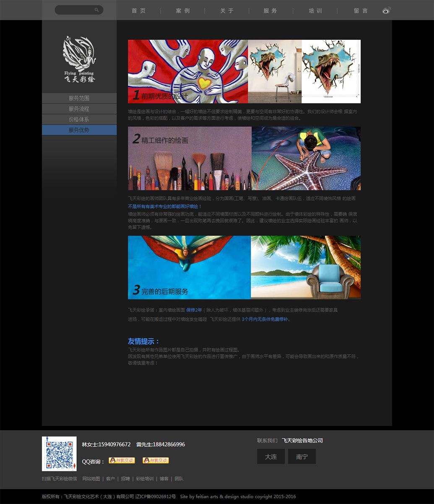Open the 网站地图 footer link
434x504 pixels.
pyautogui.click(x=91, y=479)
